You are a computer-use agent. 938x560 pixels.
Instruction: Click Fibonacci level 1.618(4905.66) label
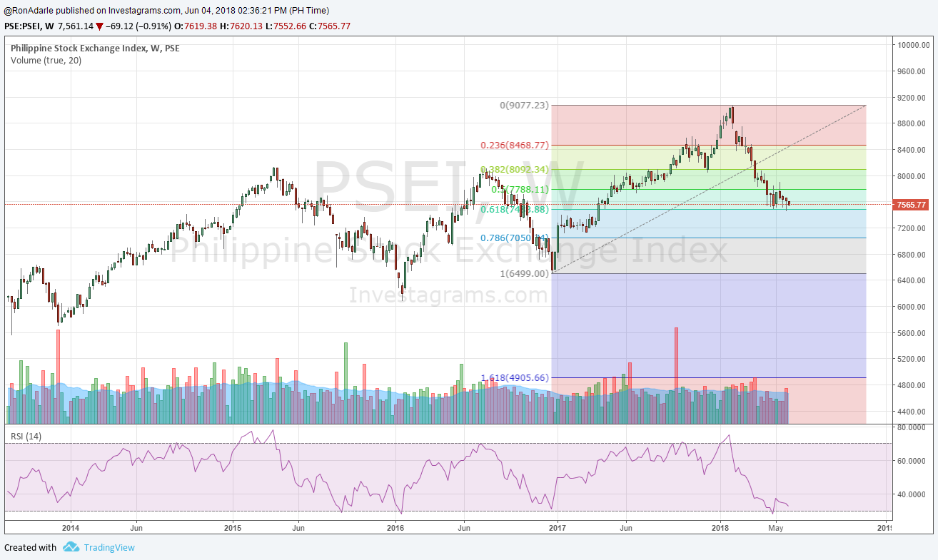point(515,377)
